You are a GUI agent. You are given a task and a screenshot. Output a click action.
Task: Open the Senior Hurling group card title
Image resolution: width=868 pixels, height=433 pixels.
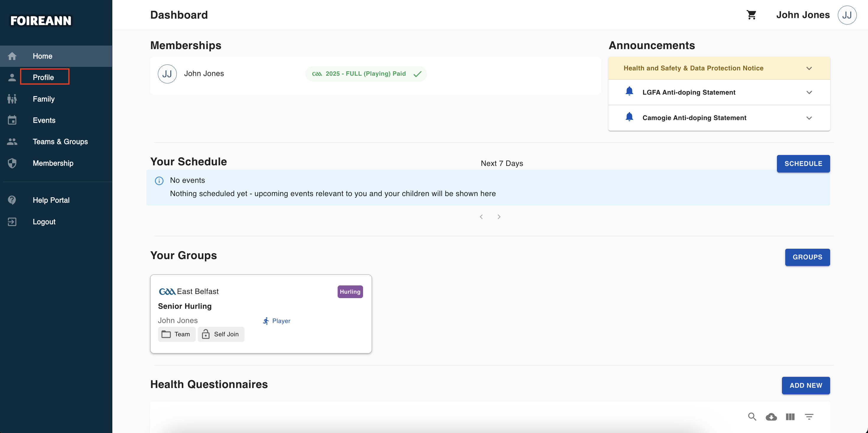point(185,306)
